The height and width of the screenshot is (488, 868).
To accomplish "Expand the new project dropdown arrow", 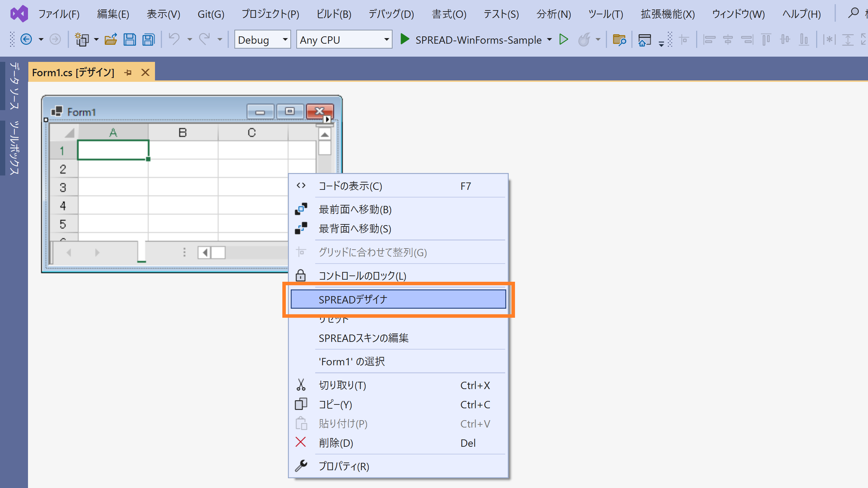I will [x=96, y=40].
